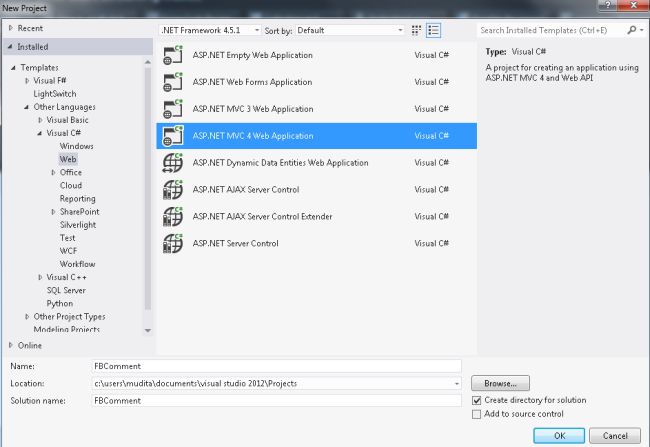Select ASP.NET MVC 3 Web Application text
650x447 pixels.
coord(253,109)
